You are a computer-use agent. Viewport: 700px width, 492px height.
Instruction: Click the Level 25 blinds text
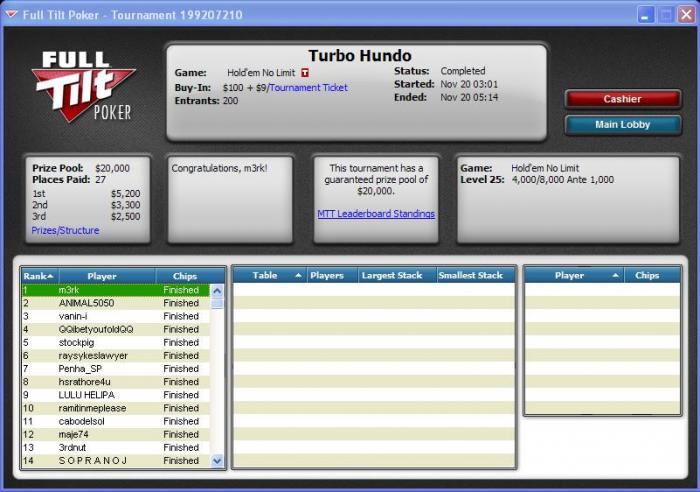pyautogui.click(x=537, y=179)
